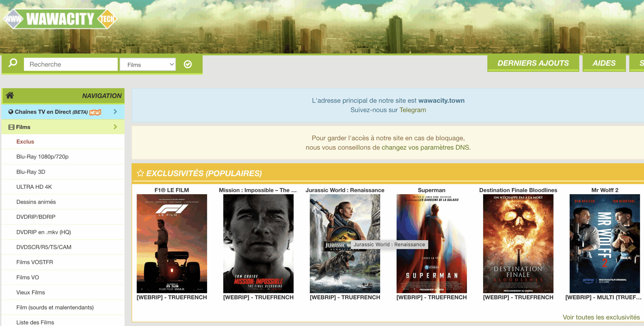Click the NEW! badge on Chaînes TV

pyautogui.click(x=95, y=112)
